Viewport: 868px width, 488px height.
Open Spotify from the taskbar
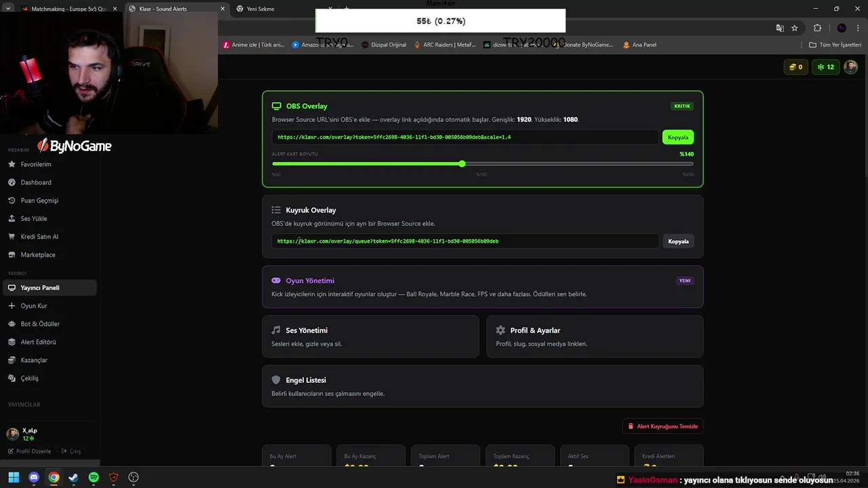[x=94, y=477]
